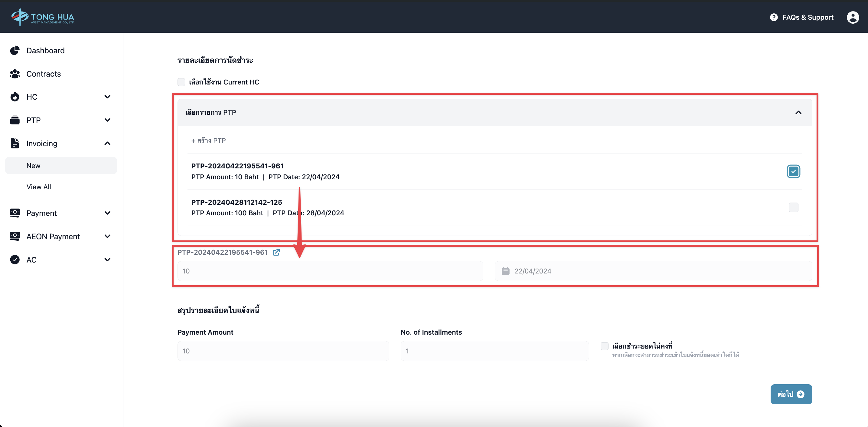Click the + สร้าง PTP link
This screenshot has height=427, width=868.
coord(209,141)
